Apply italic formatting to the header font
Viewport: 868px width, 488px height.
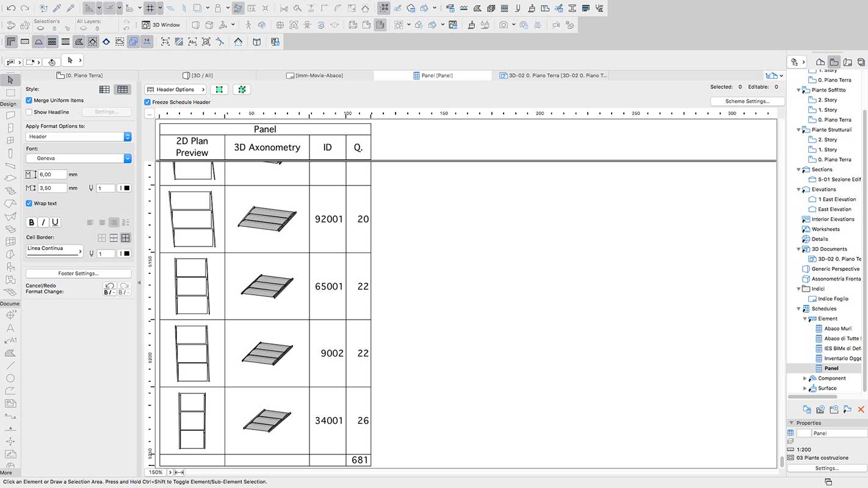tap(43, 222)
